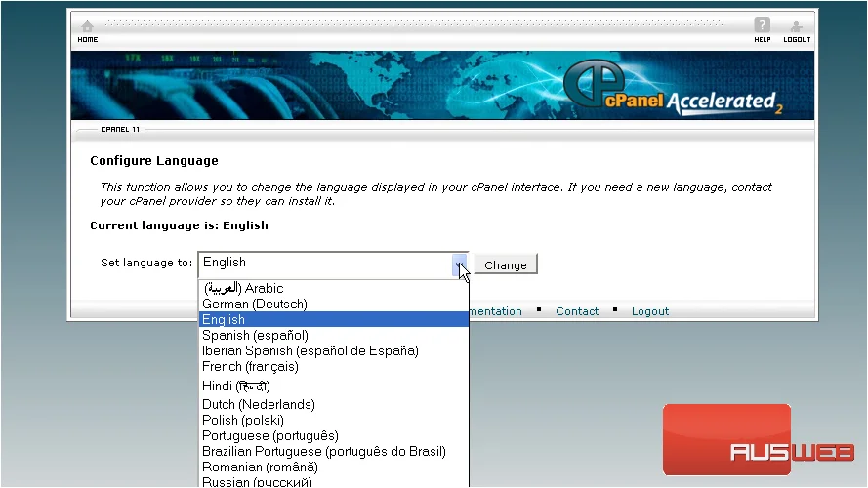The height and width of the screenshot is (488, 868).
Task: Select Polish (polski) option
Action: [334, 420]
